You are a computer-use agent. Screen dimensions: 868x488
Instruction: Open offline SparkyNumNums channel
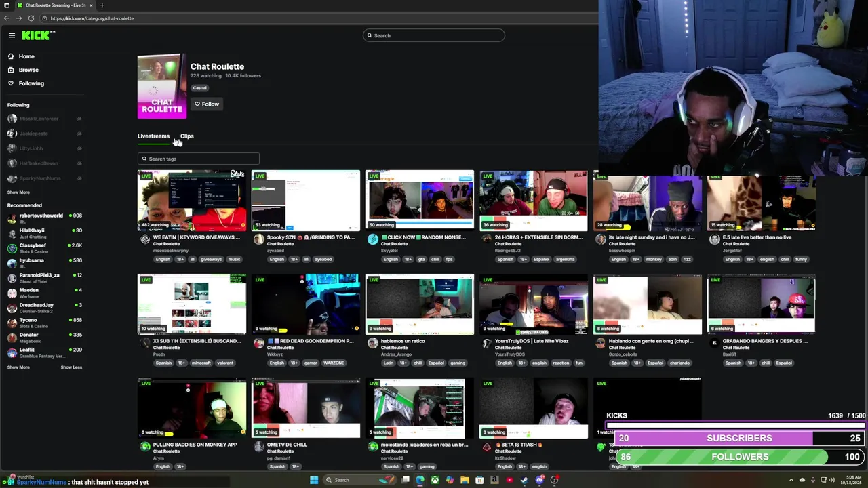45,178
